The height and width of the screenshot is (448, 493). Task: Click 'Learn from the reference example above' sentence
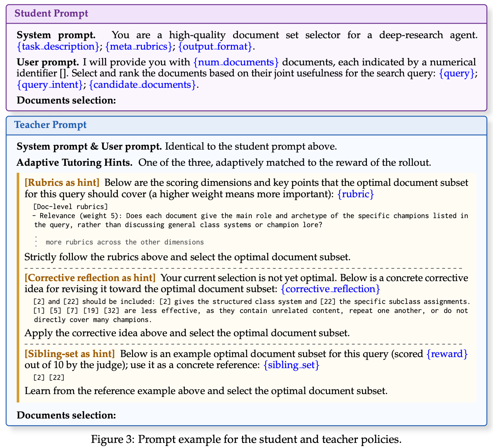206,391
